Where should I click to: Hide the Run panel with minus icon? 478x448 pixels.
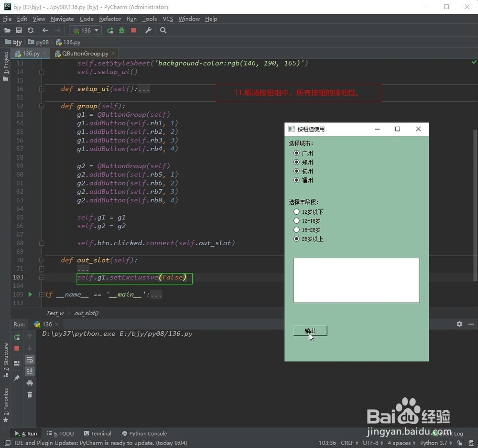tap(471, 324)
